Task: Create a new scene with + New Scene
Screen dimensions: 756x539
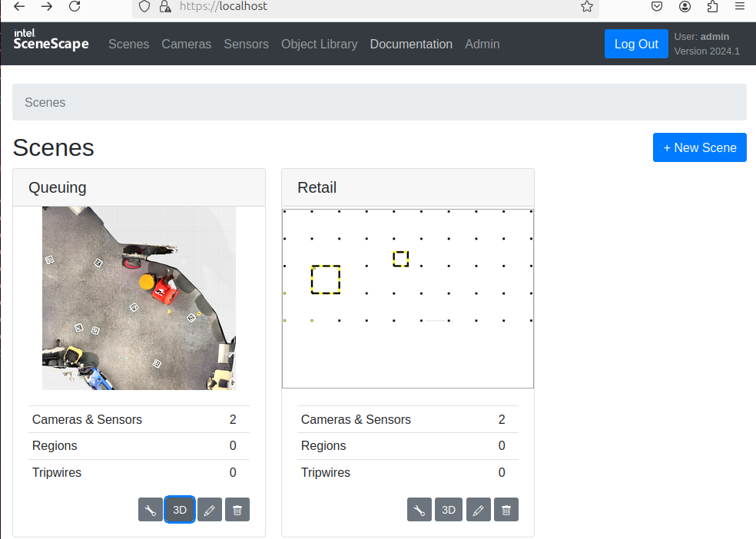Action: (x=699, y=147)
